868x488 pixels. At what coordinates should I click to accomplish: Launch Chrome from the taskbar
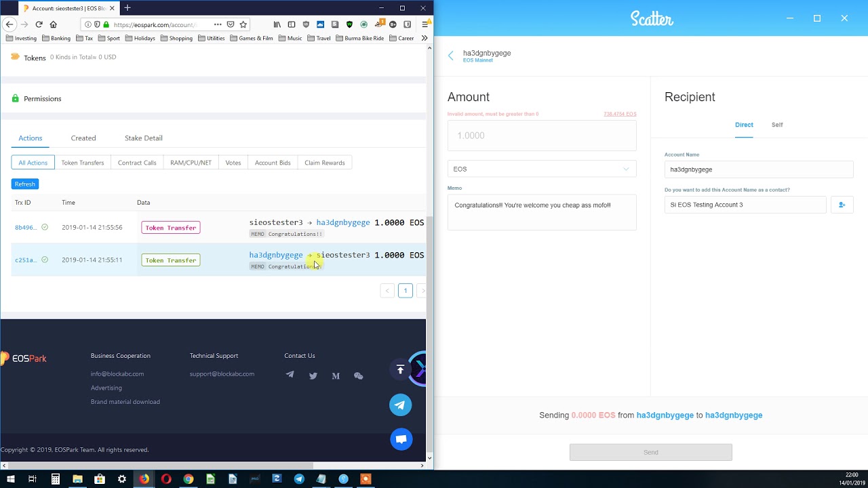(189, 479)
